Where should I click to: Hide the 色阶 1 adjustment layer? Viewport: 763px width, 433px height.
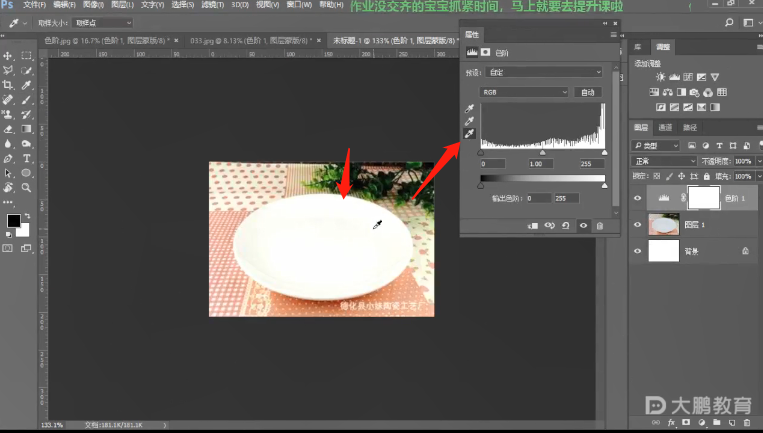pos(638,198)
